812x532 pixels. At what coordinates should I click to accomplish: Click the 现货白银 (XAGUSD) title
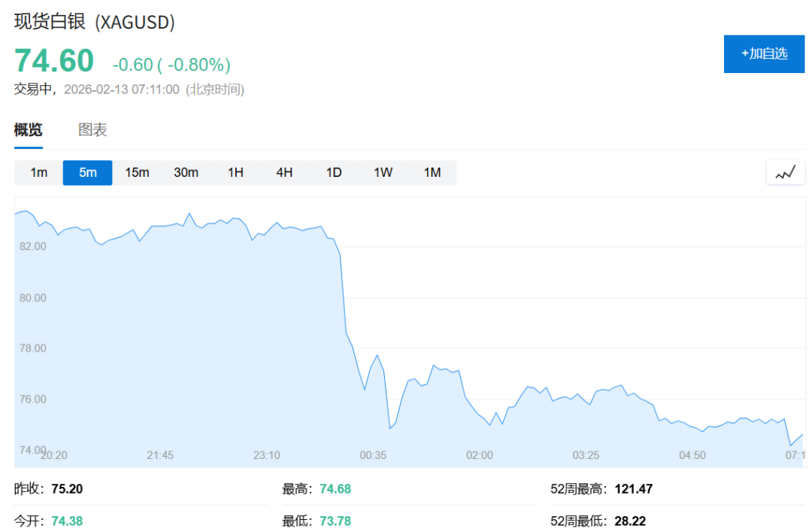[x=95, y=23]
